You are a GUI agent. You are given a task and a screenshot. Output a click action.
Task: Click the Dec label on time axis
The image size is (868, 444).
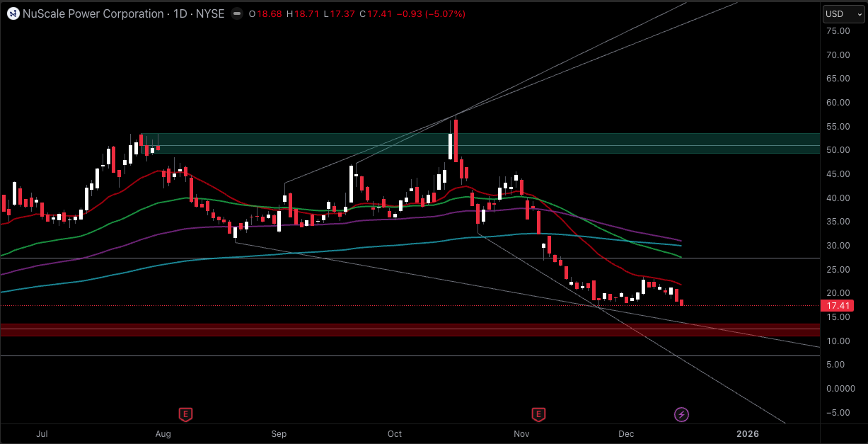[x=626, y=433]
